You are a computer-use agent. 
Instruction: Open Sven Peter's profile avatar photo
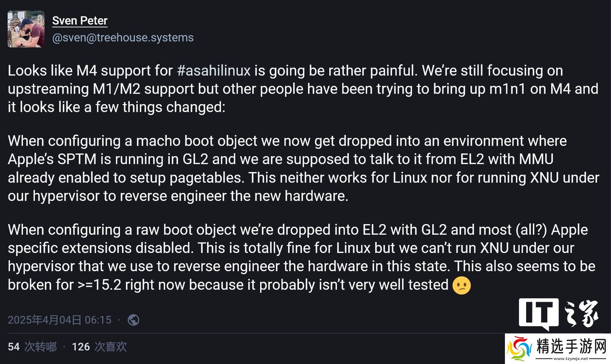(x=26, y=29)
